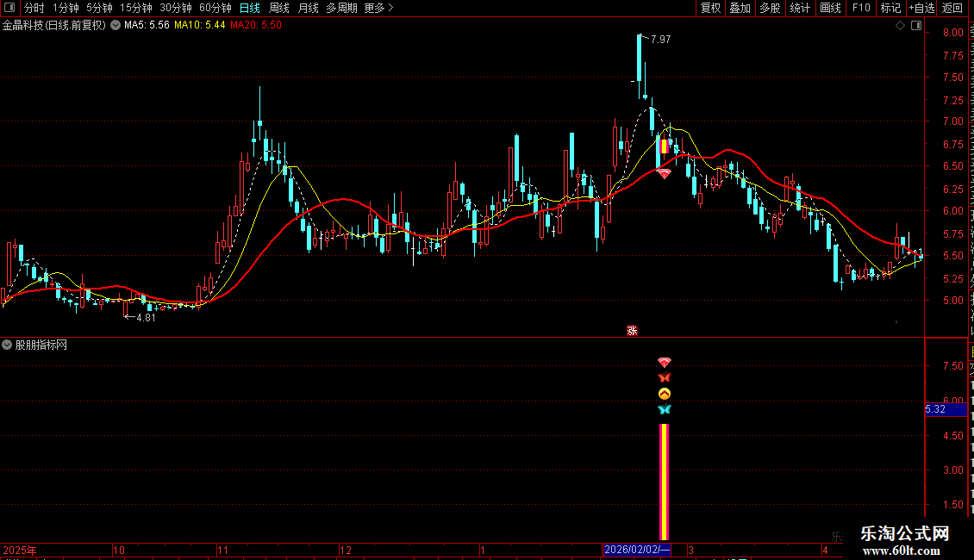Click the panel toggle icon beside the diamond
The image size is (974, 560).
click(x=916, y=26)
